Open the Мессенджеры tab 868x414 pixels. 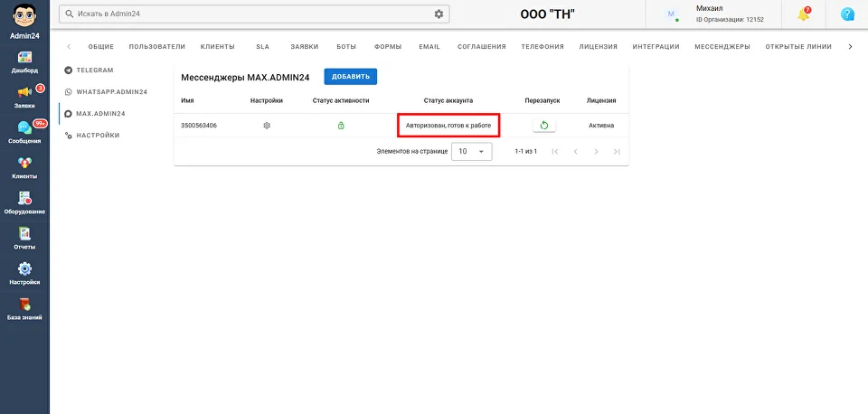pos(722,46)
